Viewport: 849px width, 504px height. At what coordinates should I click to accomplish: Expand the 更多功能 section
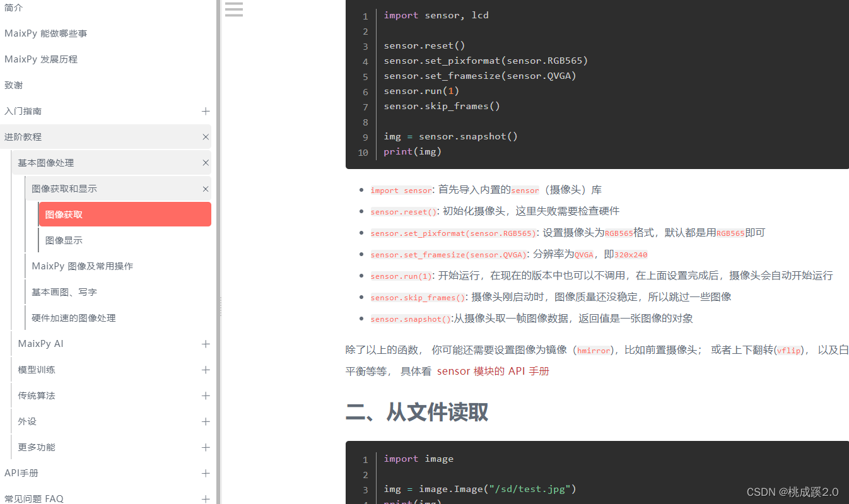coord(206,447)
